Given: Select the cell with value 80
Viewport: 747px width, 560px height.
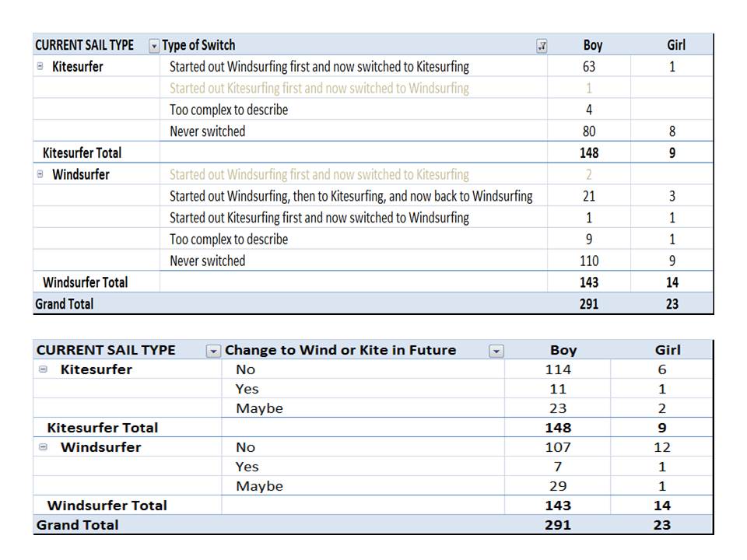Looking at the screenshot, I should tap(589, 131).
